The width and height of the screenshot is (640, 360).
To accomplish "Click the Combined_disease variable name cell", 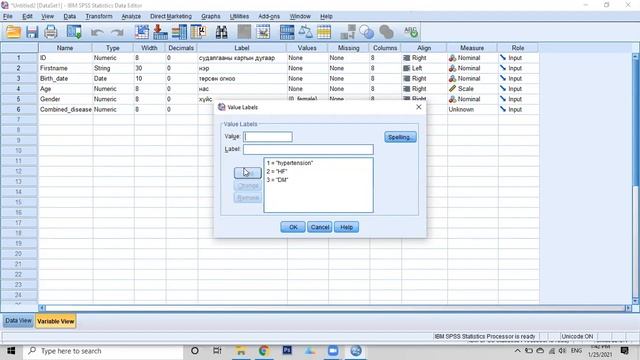I will [65, 109].
